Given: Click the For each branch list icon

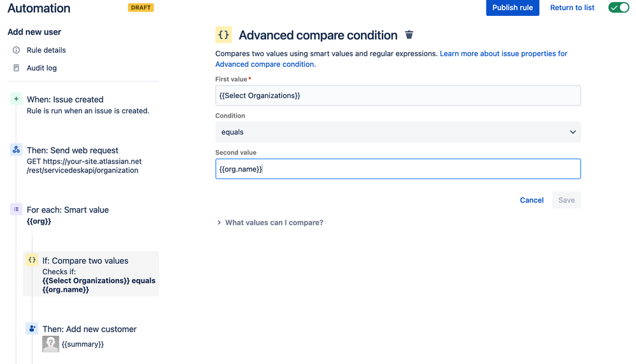Looking at the screenshot, I should 16,209.
